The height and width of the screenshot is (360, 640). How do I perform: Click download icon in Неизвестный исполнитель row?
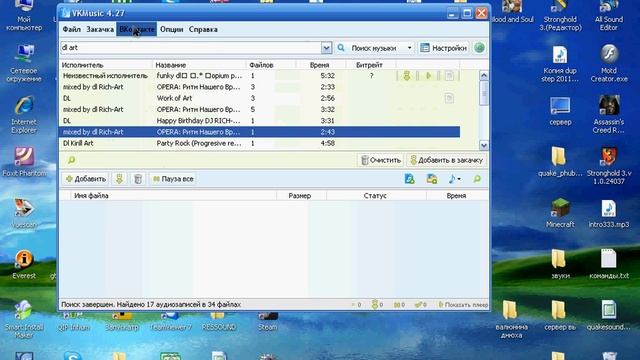[x=406, y=76]
